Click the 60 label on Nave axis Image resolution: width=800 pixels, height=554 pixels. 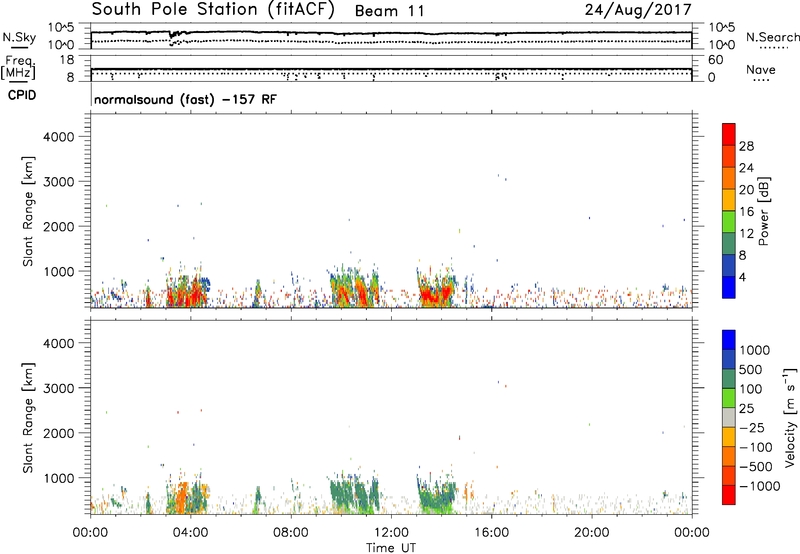(x=716, y=60)
